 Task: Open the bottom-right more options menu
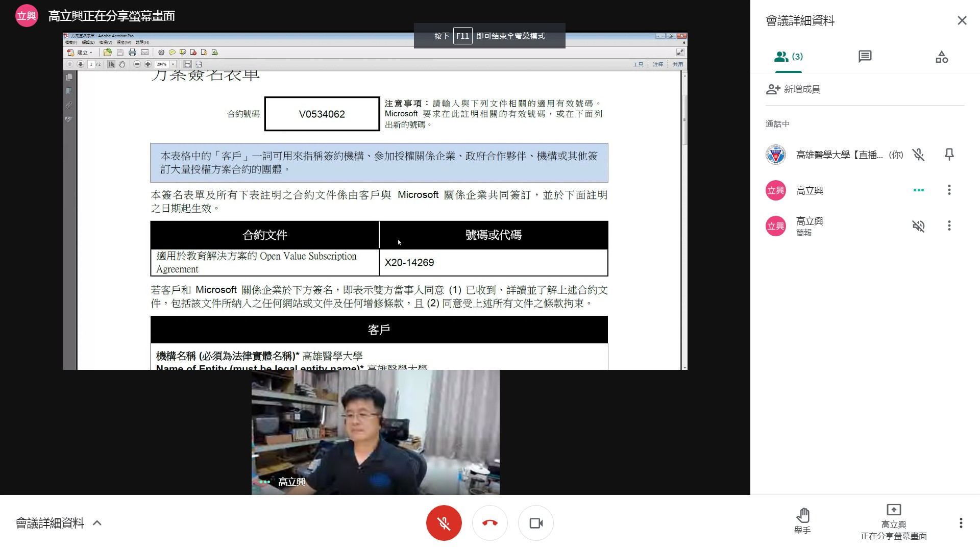point(961,523)
